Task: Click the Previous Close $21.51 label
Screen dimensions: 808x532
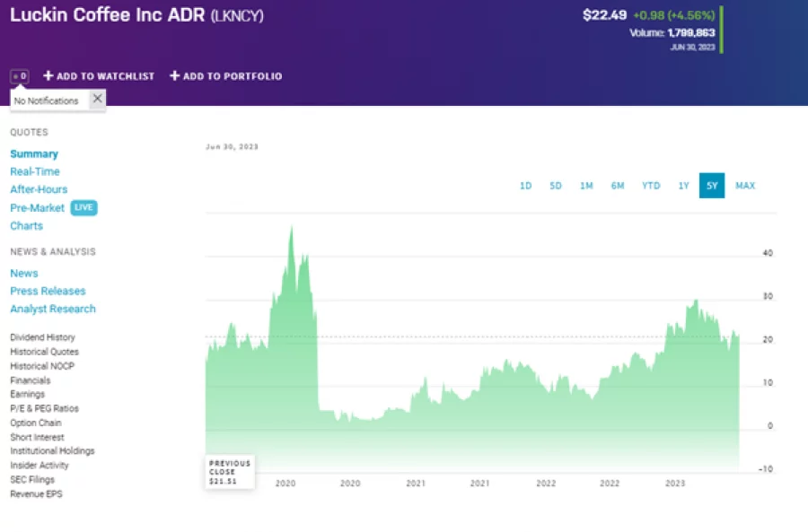Action: pos(230,472)
